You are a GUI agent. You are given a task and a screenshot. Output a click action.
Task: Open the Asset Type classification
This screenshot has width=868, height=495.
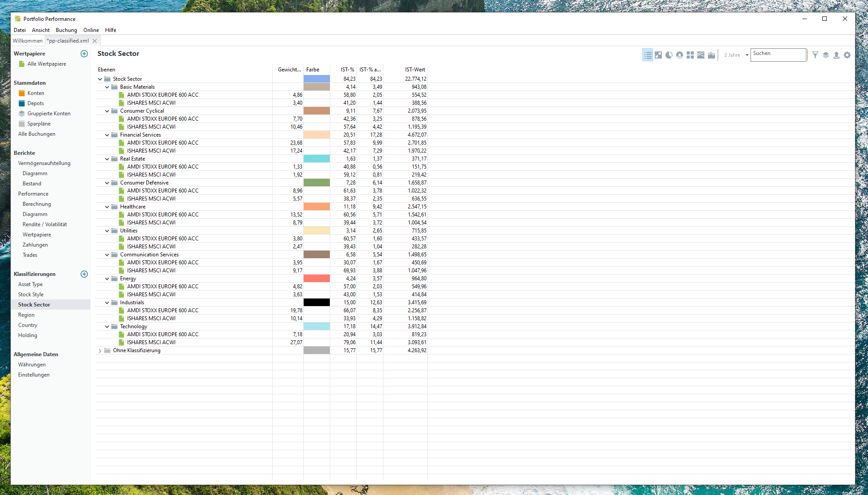click(x=31, y=284)
